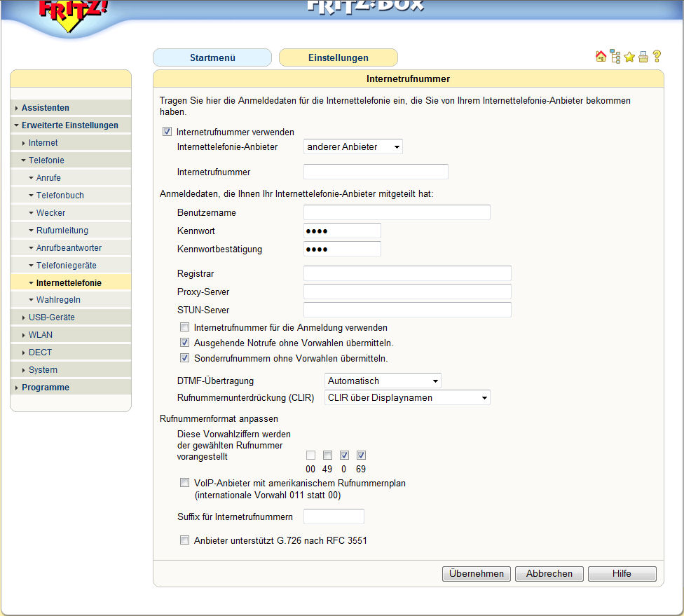Click the FRITZ! logo

(72, 14)
